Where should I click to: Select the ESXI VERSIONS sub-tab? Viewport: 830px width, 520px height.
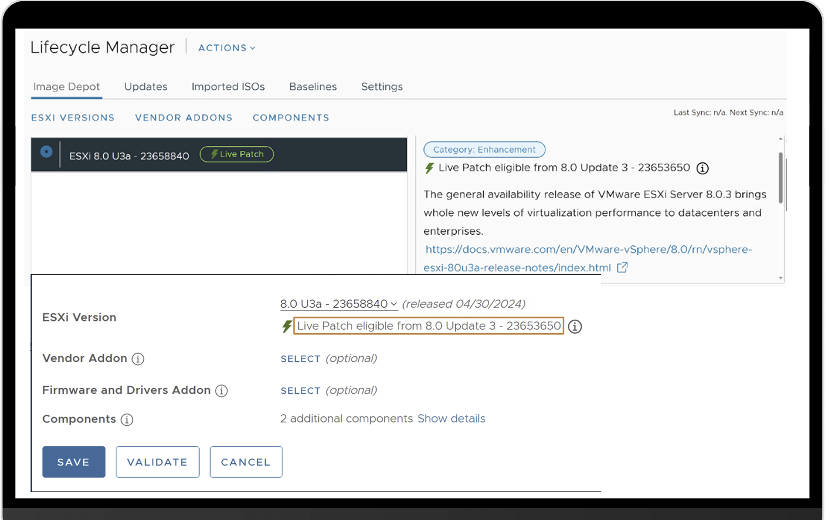pos(73,118)
